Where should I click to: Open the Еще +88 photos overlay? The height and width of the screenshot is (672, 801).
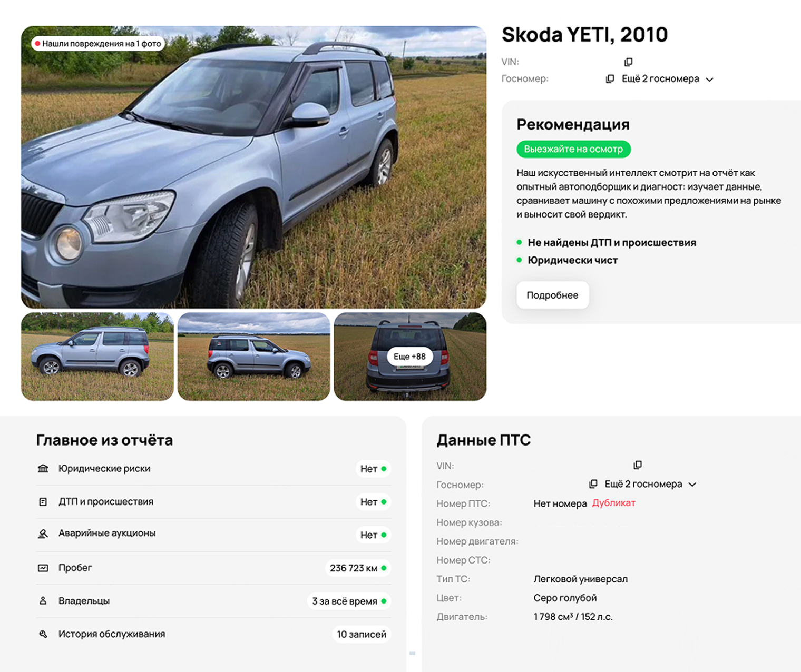[x=410, y=357]
